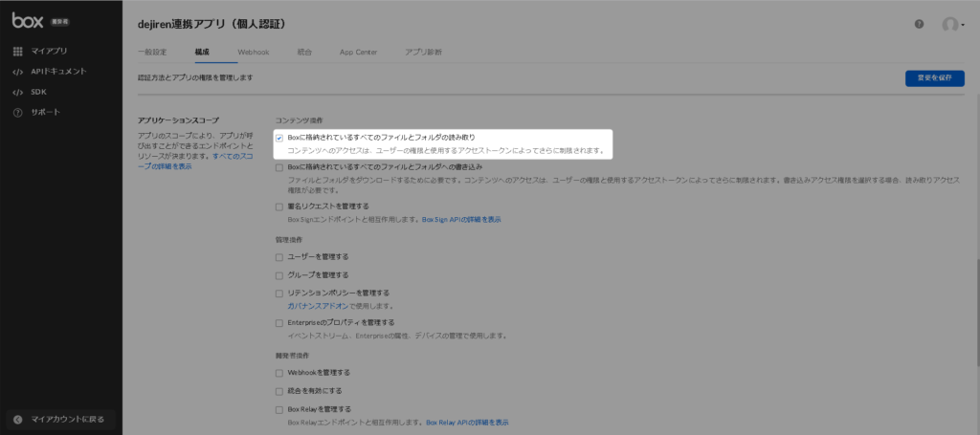Screen dimensions: 980x435
Task: Select the 構成 tab
Action: click(x=202, y=53)
